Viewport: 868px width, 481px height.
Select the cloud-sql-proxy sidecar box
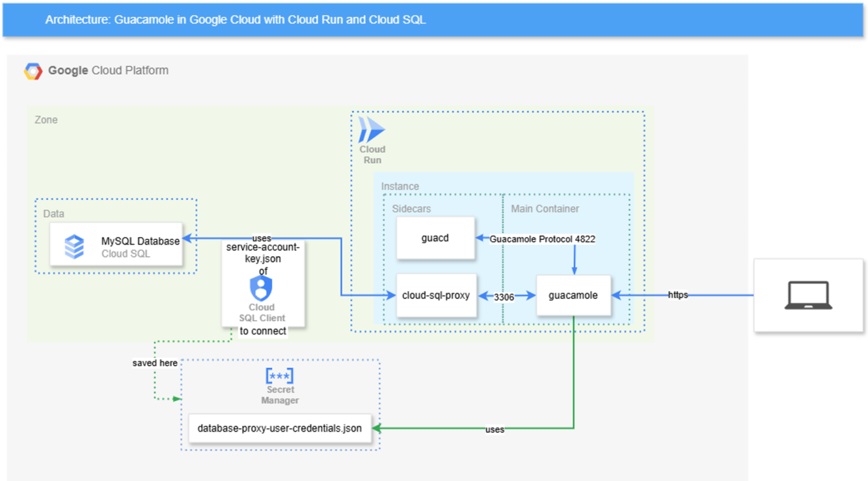coord(436,295)
